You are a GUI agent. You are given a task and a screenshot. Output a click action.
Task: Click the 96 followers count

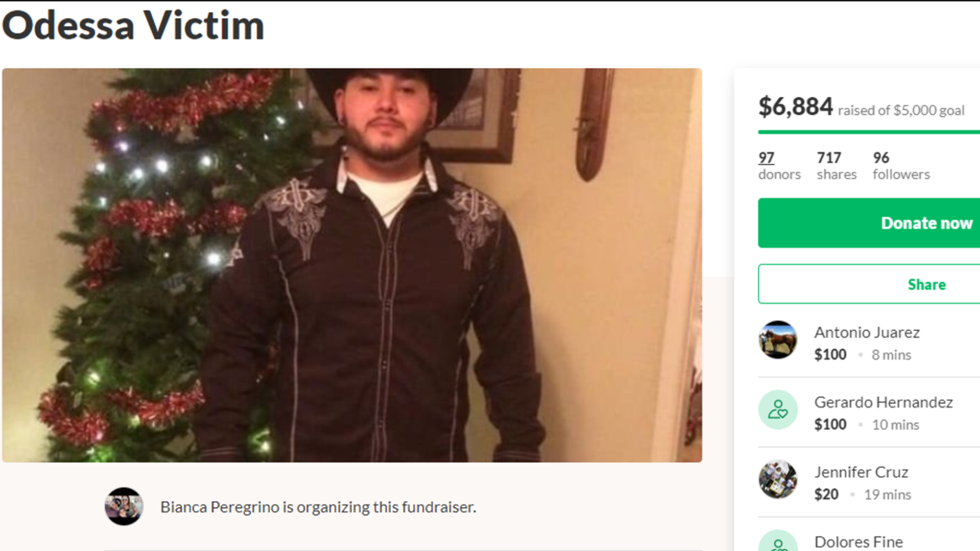pos(901,166)
